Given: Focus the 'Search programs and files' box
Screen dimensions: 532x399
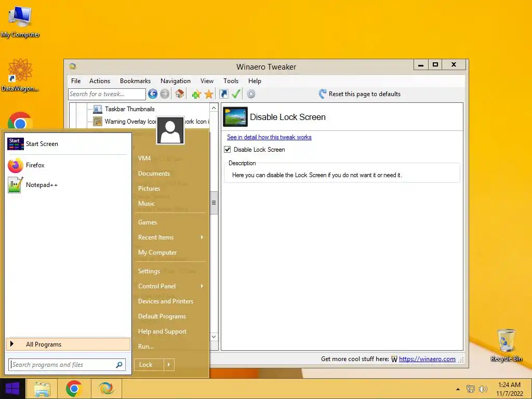Looking at the screenshot, I should pyautogui.click(x=67, y=365).
